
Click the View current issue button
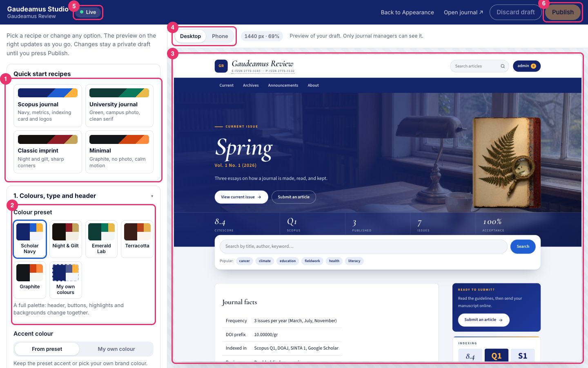[x=241, y=197]
